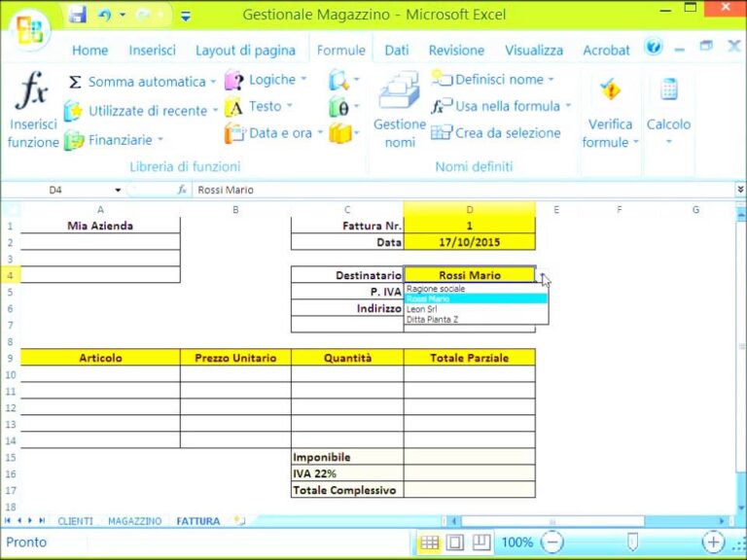This screenshot has height=560, width=747.
Task: Switch to Inserisci ribbon tab
Action: [152, 50]
